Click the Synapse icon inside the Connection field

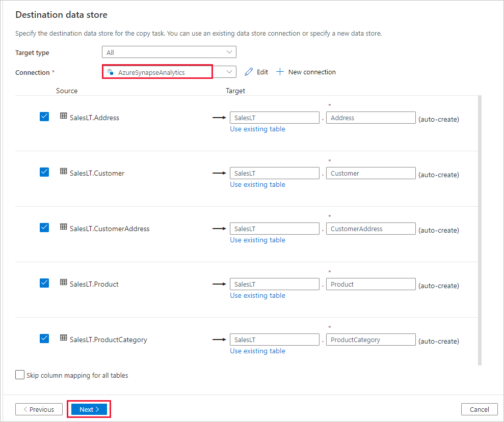click(x=110, y=71)
